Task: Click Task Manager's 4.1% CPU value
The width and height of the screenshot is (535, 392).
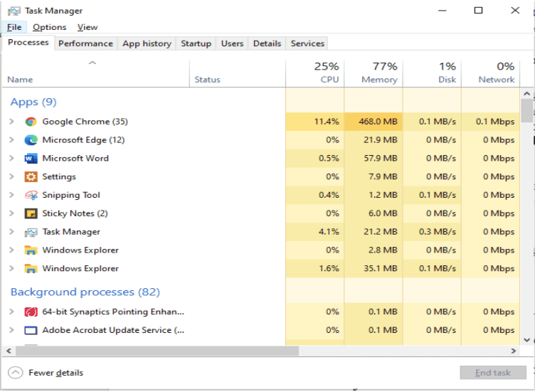Action: 329,232
